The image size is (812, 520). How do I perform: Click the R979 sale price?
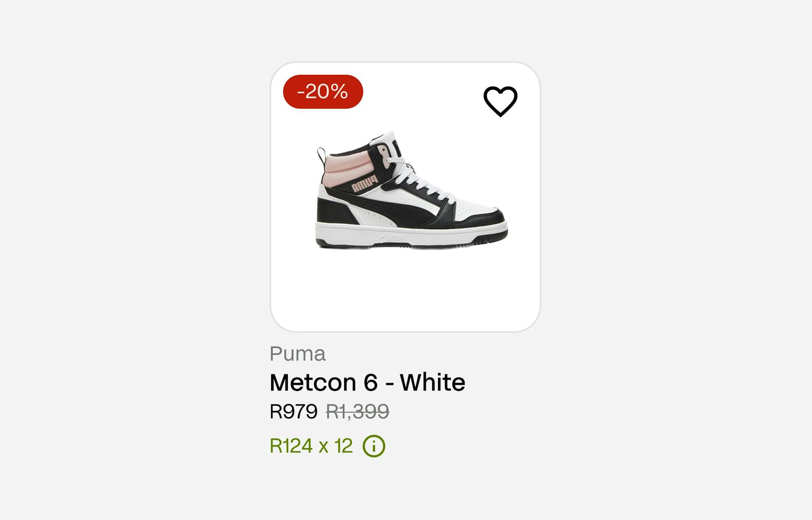click(x=294, y=411)
